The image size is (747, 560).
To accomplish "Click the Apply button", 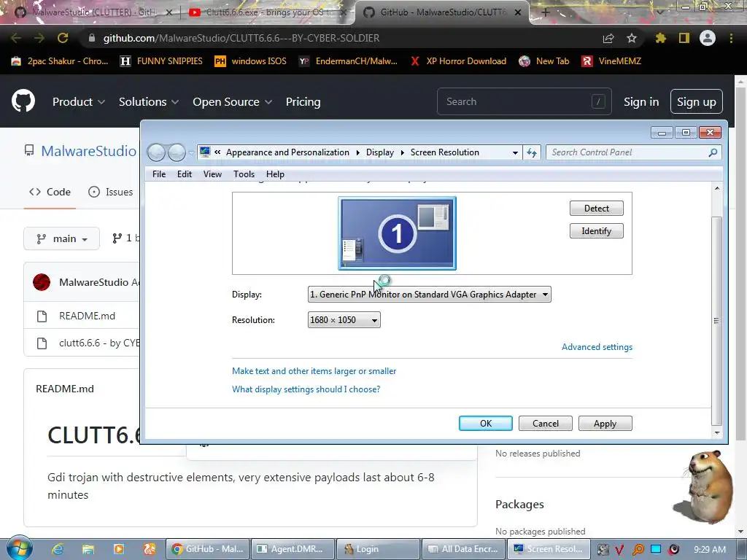I will tap(605, 424).
